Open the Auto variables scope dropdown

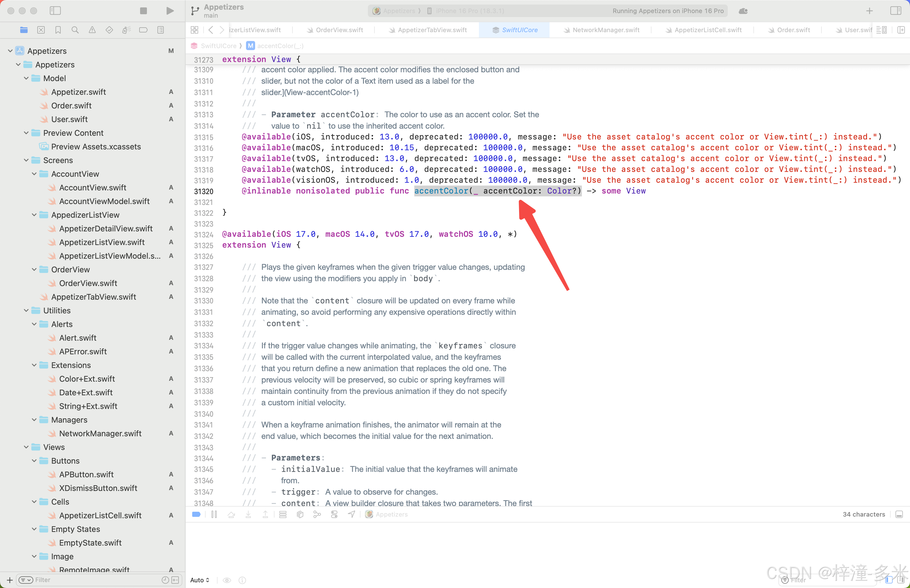click(200, 580)
